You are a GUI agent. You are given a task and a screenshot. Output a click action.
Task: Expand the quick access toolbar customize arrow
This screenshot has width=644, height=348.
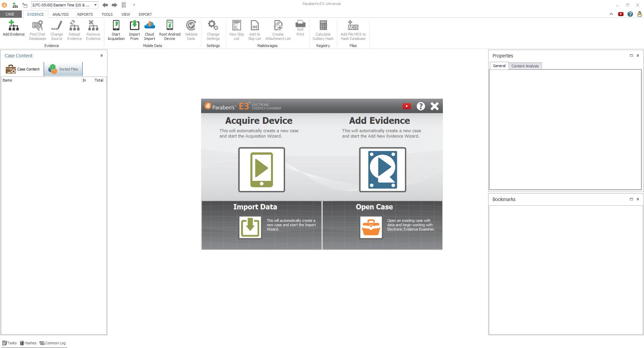coord(134,5)
